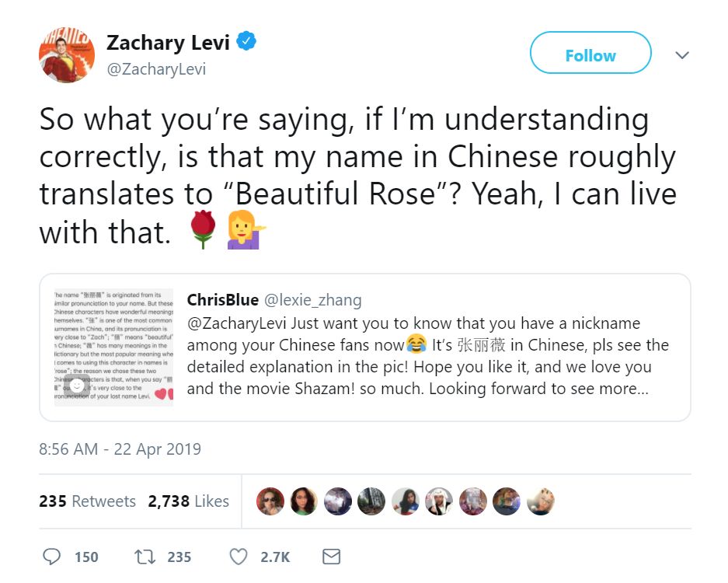
Task: Open the 2,738 Likes list
Action: [188, 501]
